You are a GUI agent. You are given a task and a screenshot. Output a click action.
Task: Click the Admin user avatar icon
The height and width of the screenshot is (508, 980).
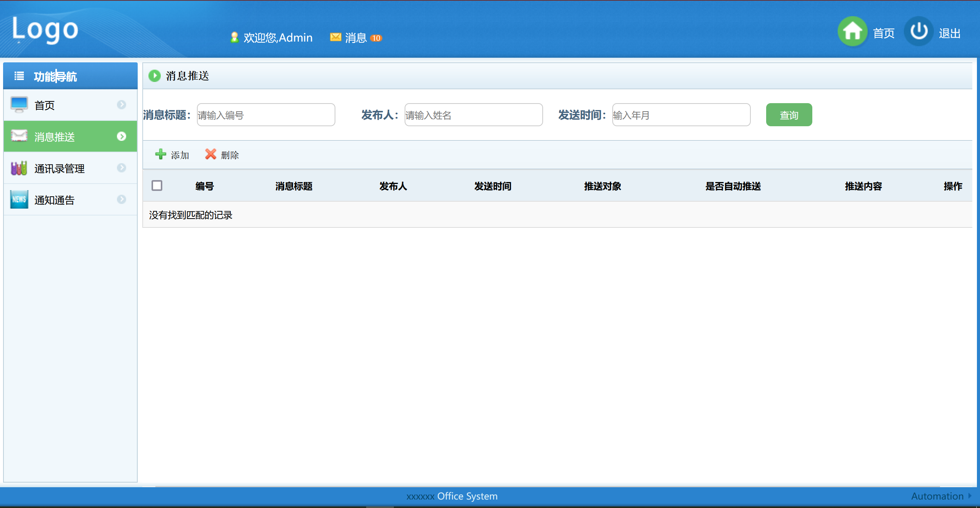click(x=234, y=37)
